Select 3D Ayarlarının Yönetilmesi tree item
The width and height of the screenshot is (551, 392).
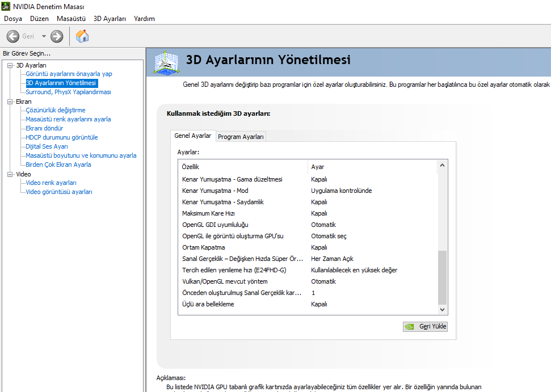point(61,83)
